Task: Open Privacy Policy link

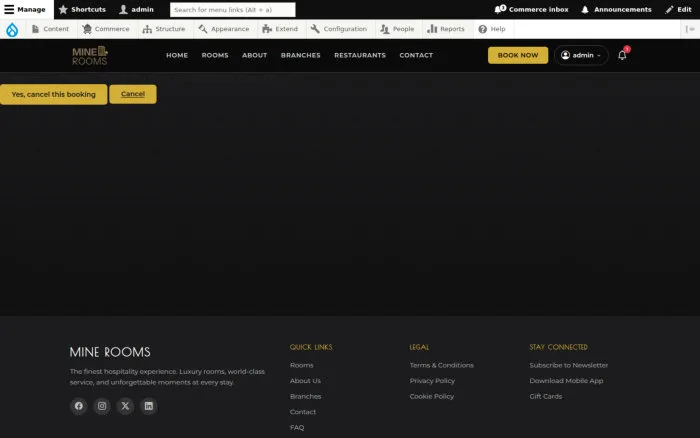Action: coord(432,381)
